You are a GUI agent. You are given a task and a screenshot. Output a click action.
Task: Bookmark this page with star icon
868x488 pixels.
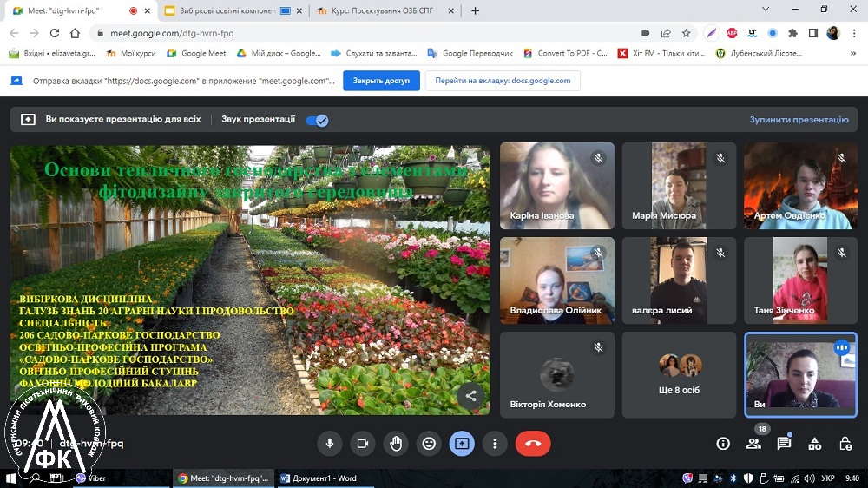tap(687, 33)
